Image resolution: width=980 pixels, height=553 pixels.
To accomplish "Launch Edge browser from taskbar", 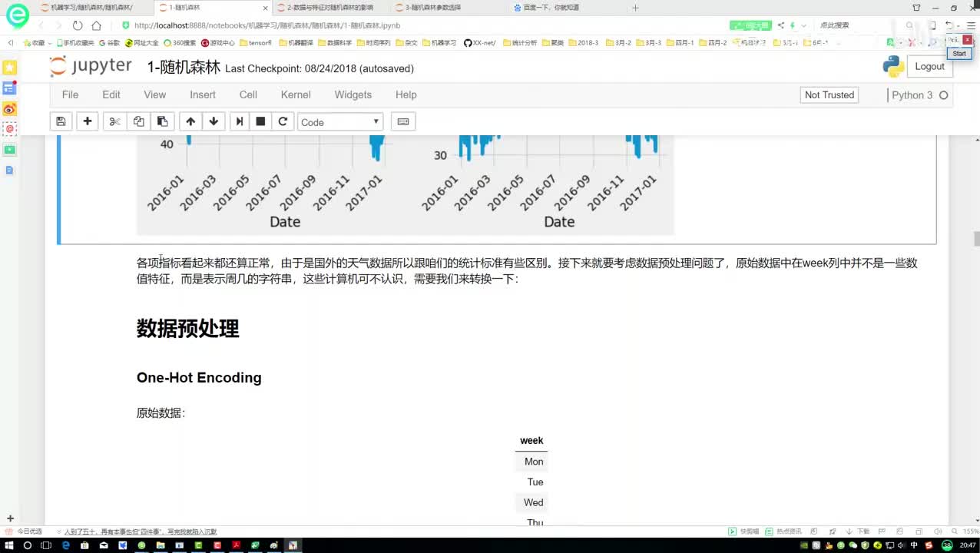I will 65,545.
